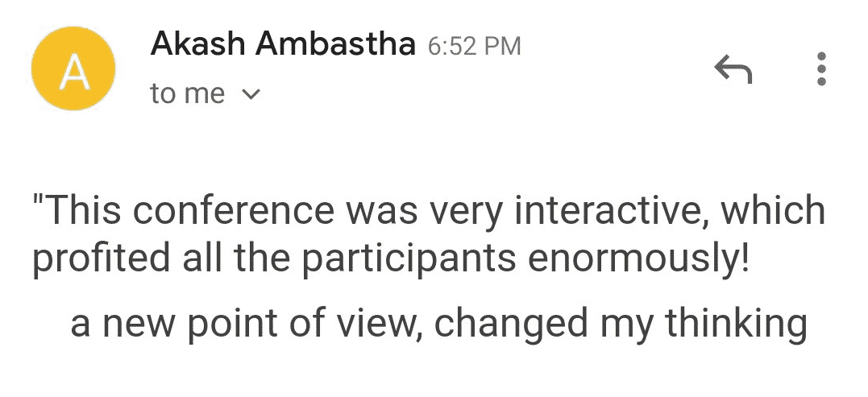Click the first name 'Akash' in header
The width and height of the screenshot is (868, 397).
(197, 44)
